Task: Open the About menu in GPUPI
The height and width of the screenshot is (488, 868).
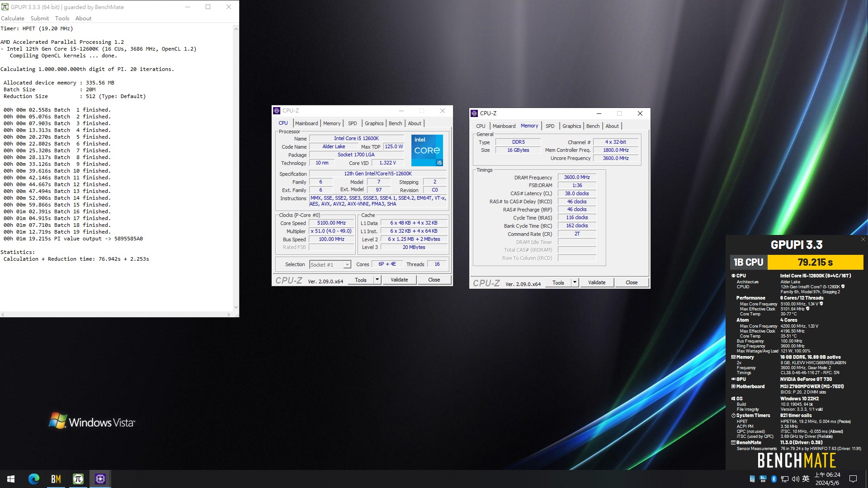Action: [x=83, y=19]
